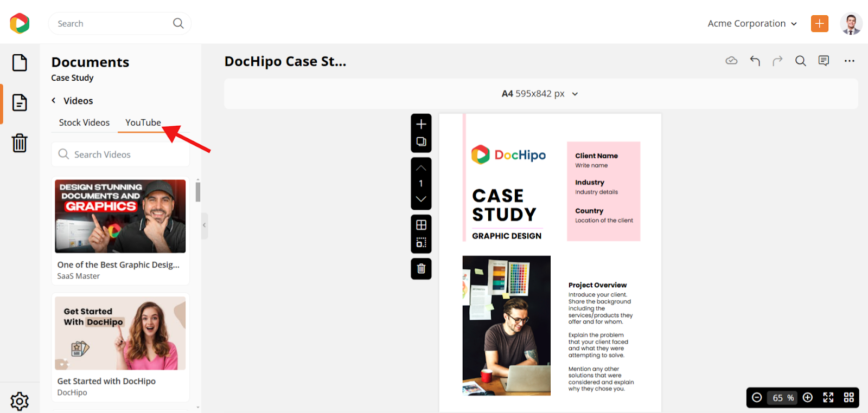Click the page number 1 indicator
Screen dimensions: 868x413
coord(421,183)
